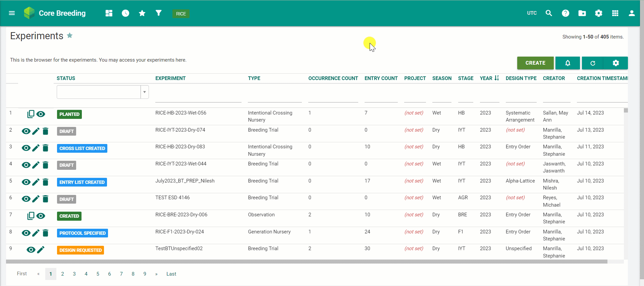Screen dimensions: 644x286
Task: Edit experiment RICE-HB-2023-Dry-083 with pencil icon
Action: (x=36, y=148)
